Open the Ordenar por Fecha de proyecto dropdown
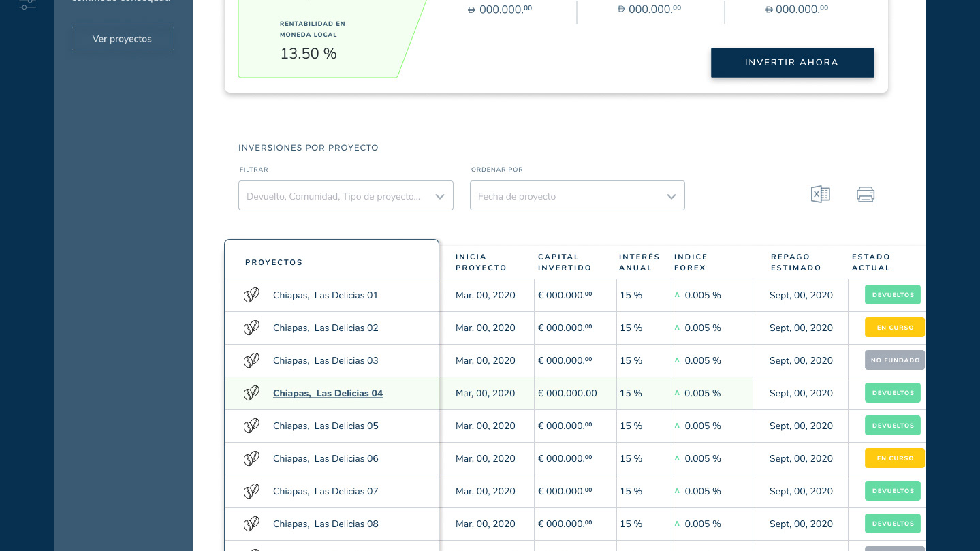Screen dimensions: 980x551 (x=578, y=195)
